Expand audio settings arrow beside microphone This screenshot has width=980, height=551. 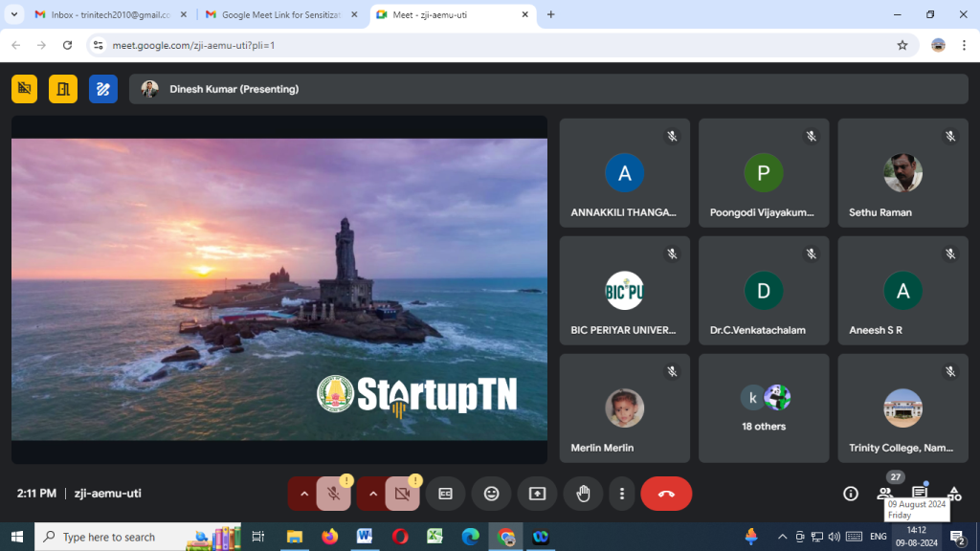tap(303, 494)
